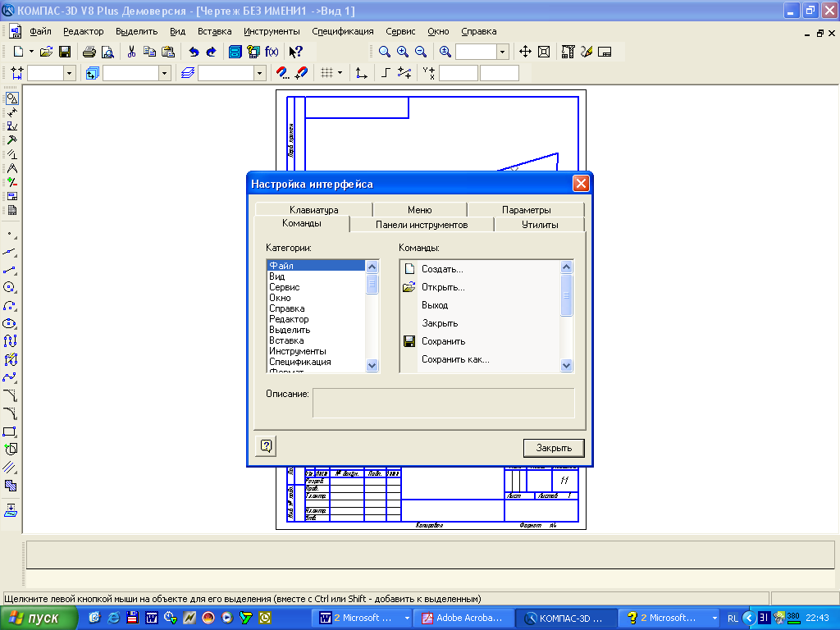Click the Redo arrow icon
Viewport: 840px width, 630px height.
coord(211,52)
